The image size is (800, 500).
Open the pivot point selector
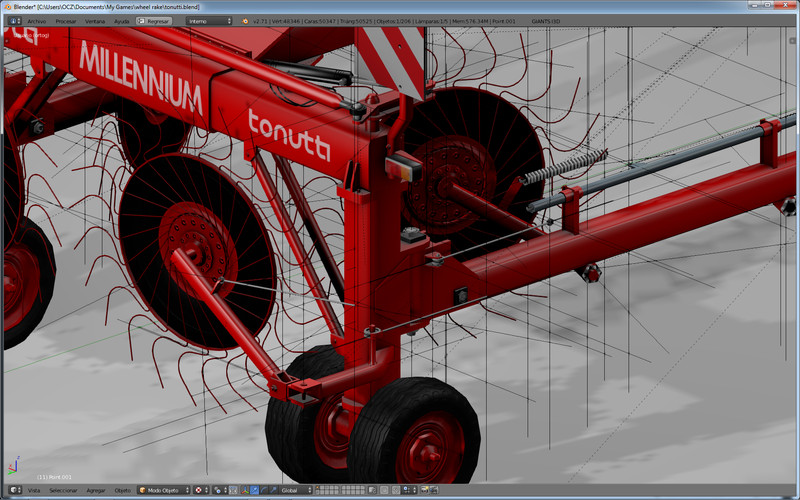coord(218,491)
